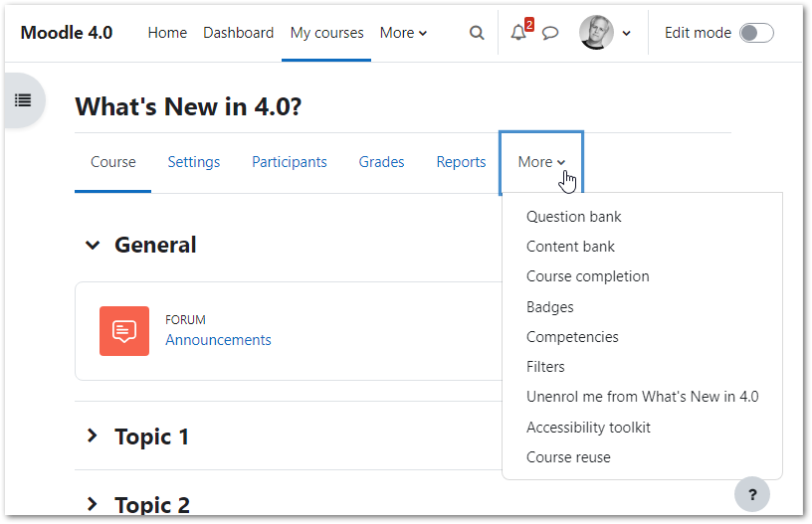
Task: Open the top navigation More dropdown
Action: 403,33
